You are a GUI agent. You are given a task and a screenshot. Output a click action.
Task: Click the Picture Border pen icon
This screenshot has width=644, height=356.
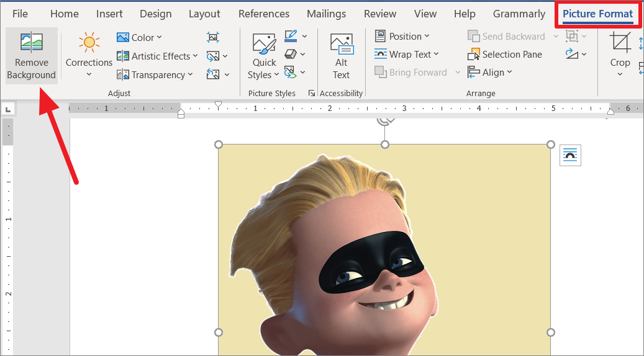click(x=291, y=36)
